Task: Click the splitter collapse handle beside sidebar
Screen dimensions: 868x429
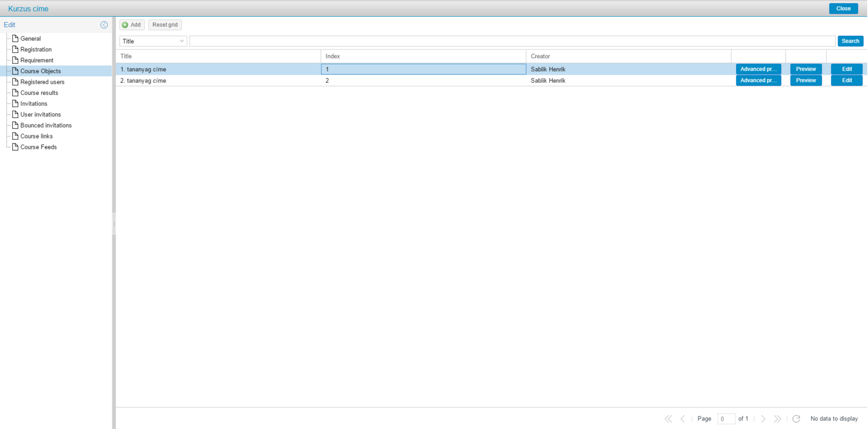Action: tap(114, 224)
